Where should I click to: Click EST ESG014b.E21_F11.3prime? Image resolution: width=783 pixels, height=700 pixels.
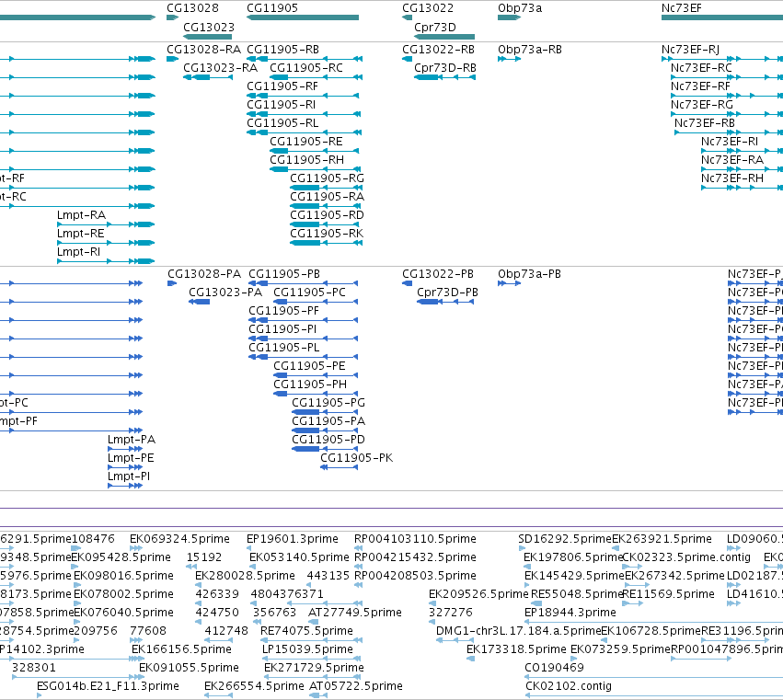point(108,686)
